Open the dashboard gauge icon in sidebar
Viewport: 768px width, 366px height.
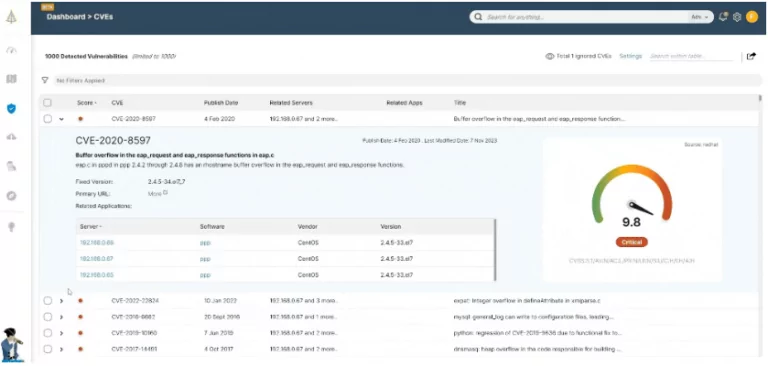11,50
